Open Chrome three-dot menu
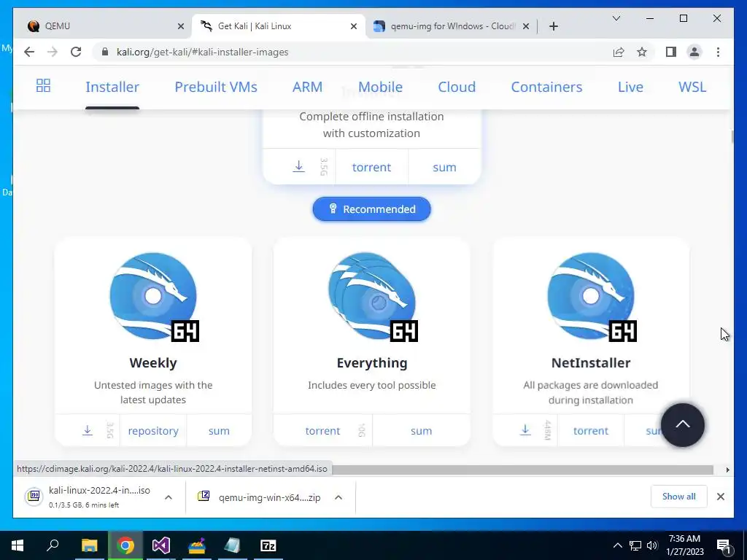The image size is (747, 560). 718,52
